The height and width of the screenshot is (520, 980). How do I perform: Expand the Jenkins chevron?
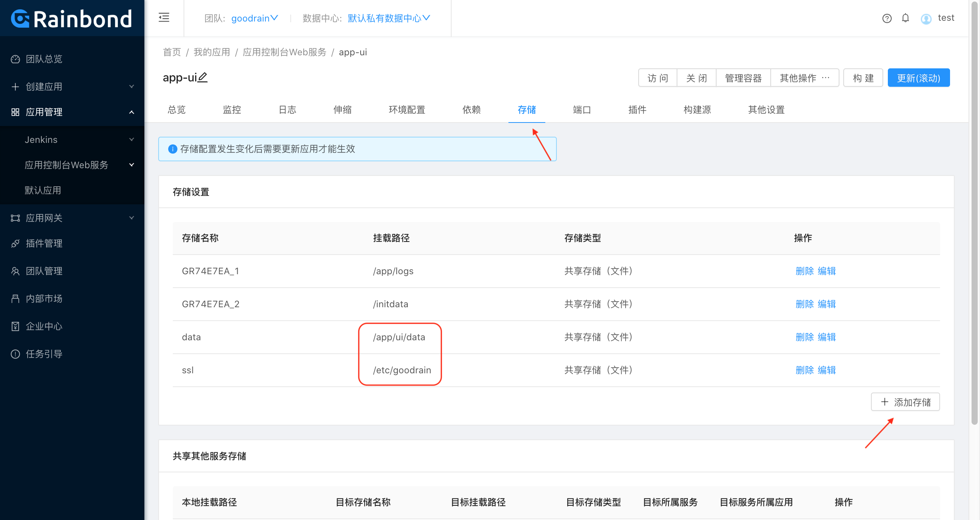pyautogui.click(x=132, y=139)
